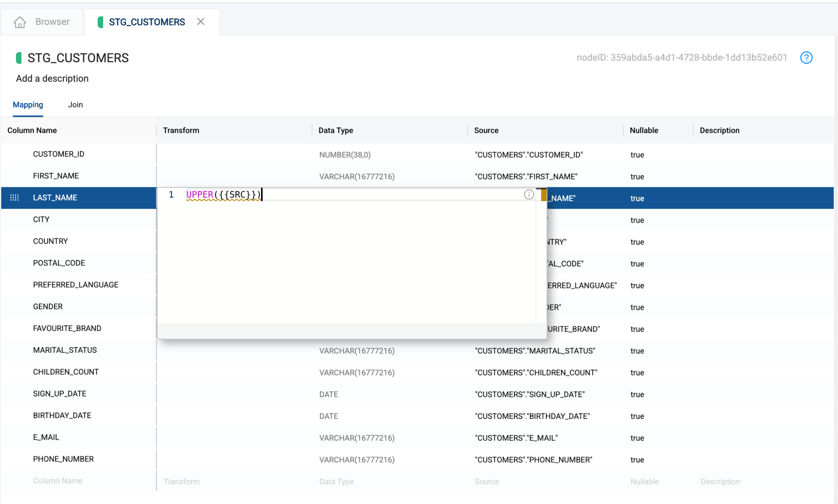
Task: Click the Add a description field
Action: pyautogui.click(x=52, y=79)
